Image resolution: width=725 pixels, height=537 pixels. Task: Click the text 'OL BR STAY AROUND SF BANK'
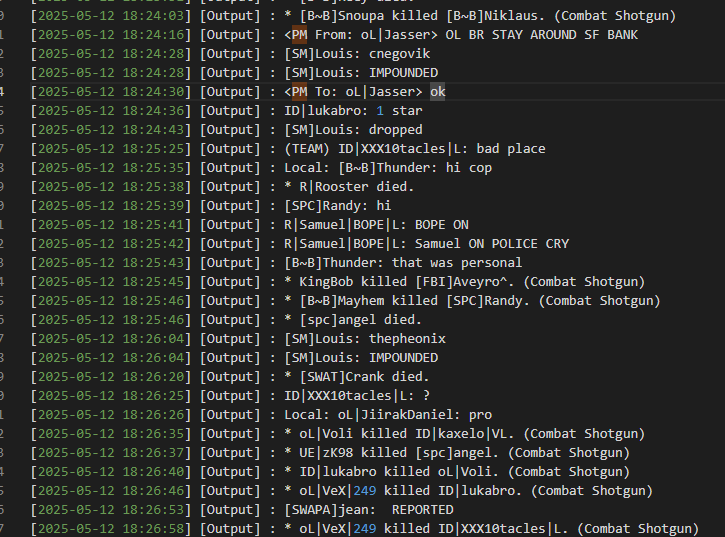pos(541,35)
